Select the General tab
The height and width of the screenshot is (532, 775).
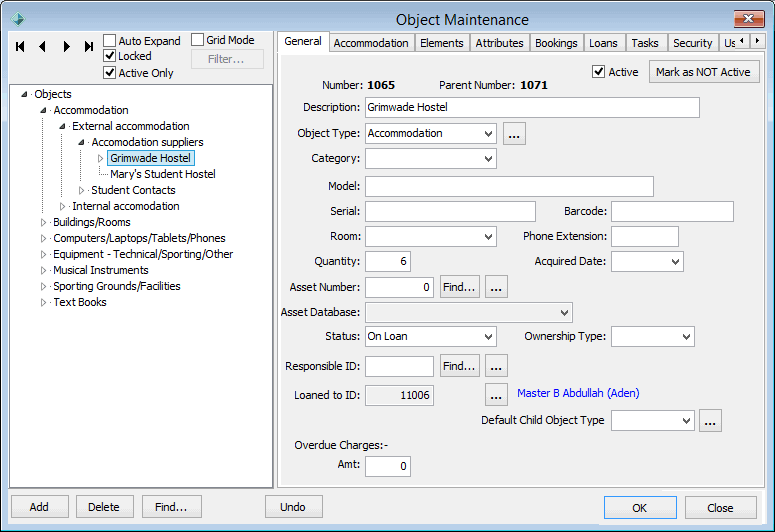(x=303, y=41)
